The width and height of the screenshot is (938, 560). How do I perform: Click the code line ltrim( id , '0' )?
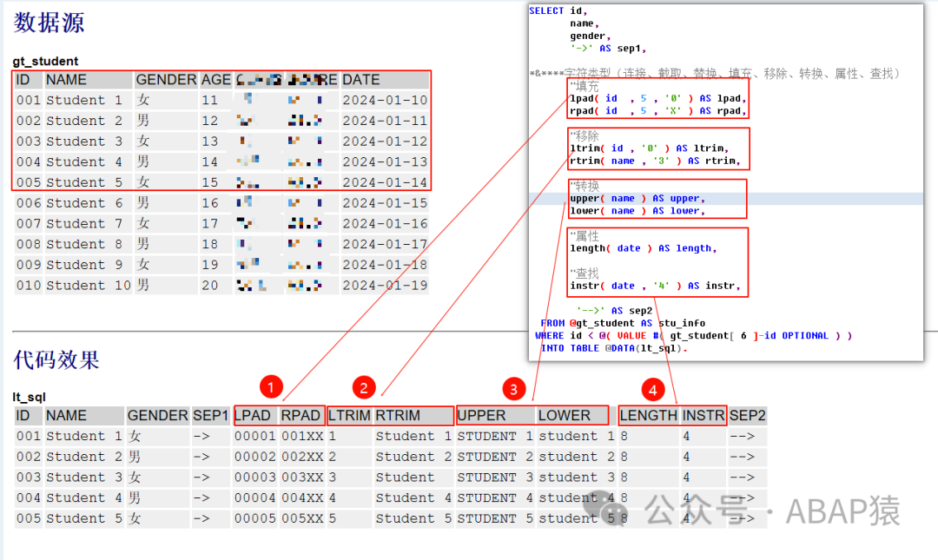(x=649, y=148)
